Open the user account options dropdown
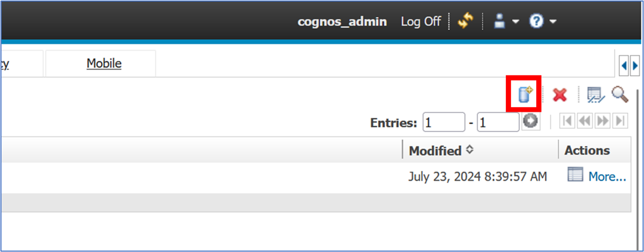This screenshot has height=252, width=644. (506, 22)
